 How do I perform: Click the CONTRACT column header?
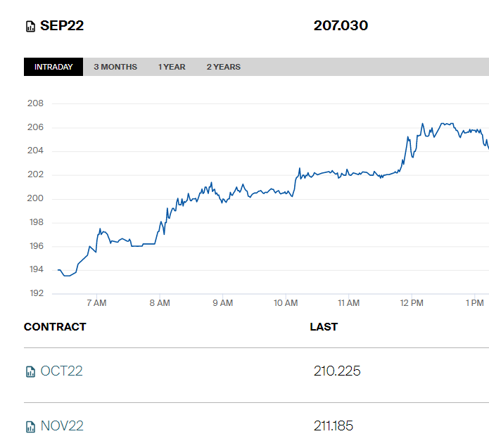55,326
